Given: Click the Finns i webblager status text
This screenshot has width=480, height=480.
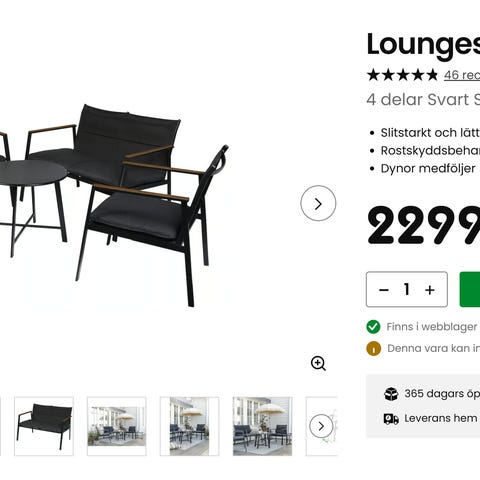Looking at the screenshot, I should pyautogui.click(x=432, y=327).
